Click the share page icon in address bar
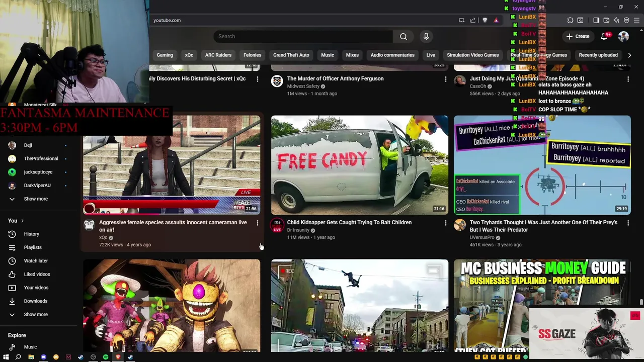644x362 pixels. pos(473,20)
